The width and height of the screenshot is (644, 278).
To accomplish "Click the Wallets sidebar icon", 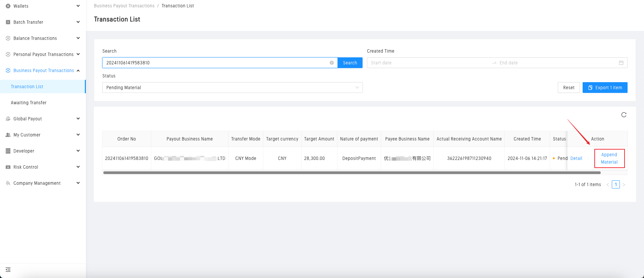I will pos(8,6).
